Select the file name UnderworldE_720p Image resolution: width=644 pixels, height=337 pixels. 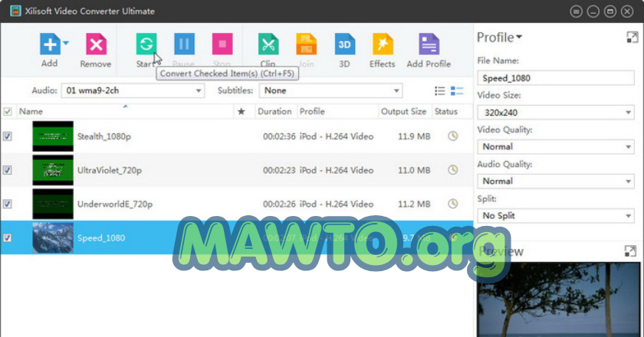114,204
